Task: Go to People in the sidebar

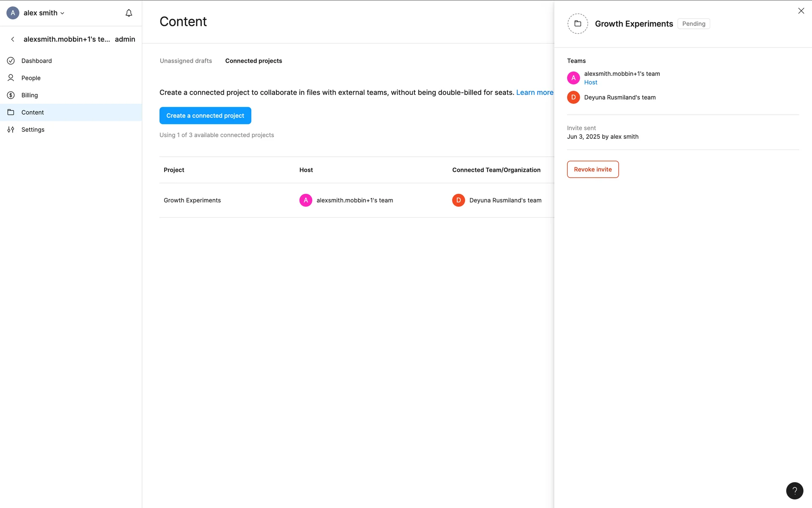Action: click(x=31, y=78)
